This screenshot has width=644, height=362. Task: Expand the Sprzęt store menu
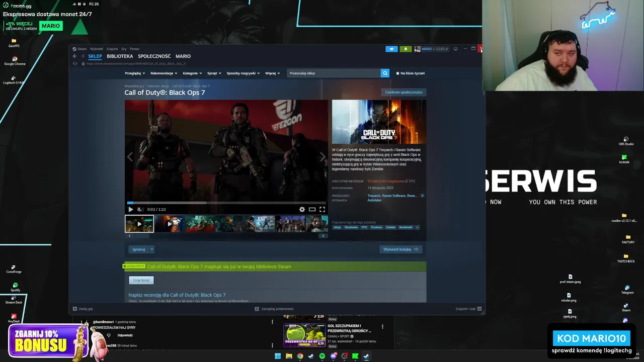coord(214,73)
